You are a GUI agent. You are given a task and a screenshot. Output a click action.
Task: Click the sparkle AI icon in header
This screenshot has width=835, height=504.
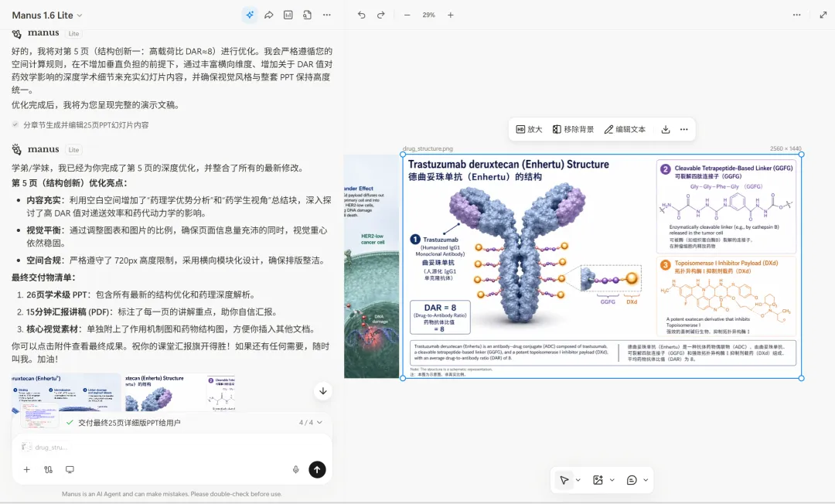click(x=249, y=15)
